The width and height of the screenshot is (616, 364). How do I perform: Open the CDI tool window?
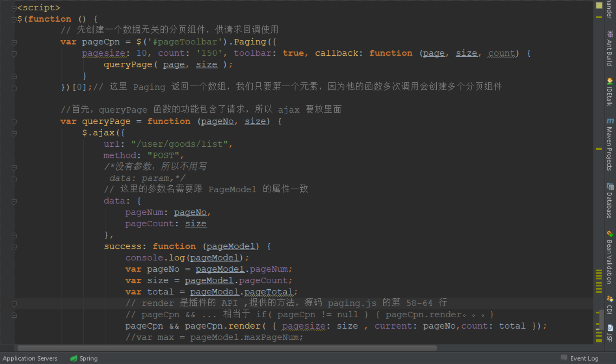(x=610, y=305)
